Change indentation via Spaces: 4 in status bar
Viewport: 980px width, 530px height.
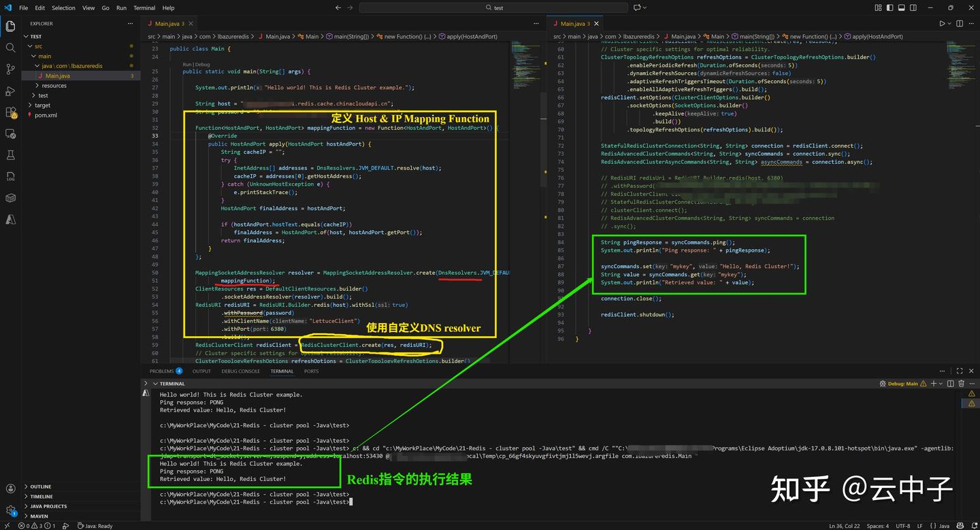point(878,525)
